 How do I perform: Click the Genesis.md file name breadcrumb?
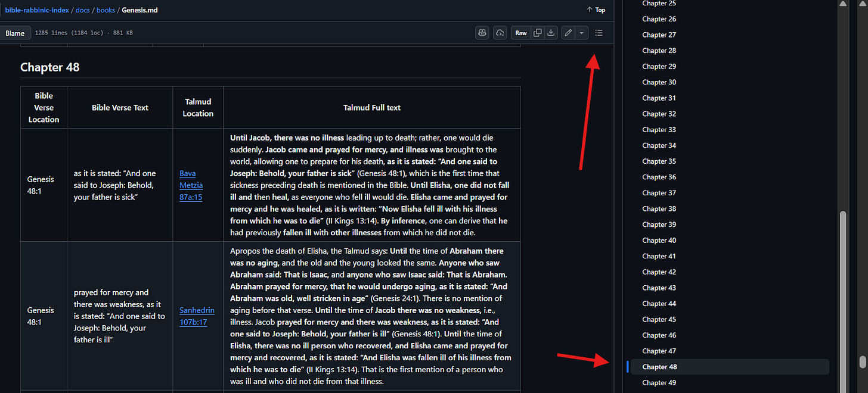pos(139,10)
